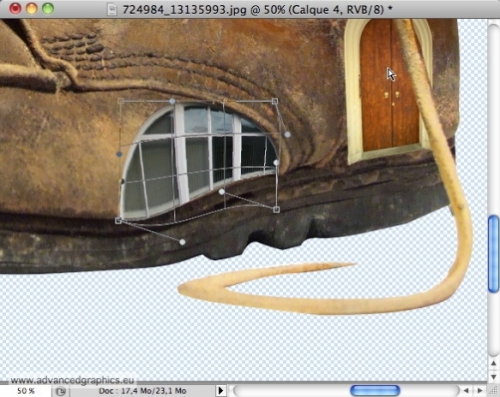Click the vertical scrollbar thumb

[493, 254]
